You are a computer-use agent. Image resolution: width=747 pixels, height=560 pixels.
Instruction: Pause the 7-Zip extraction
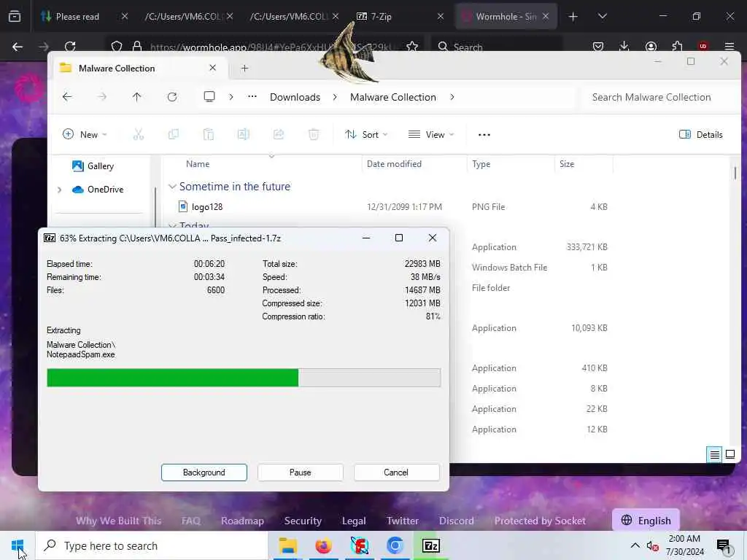[300, 472]
